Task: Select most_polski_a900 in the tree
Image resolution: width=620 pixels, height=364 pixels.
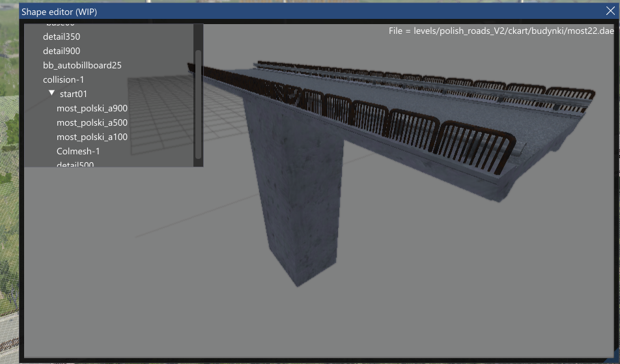Action: [92, 108]
